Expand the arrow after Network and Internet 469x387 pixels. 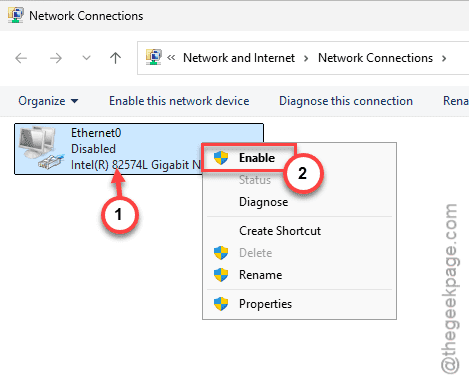(306, 59)
